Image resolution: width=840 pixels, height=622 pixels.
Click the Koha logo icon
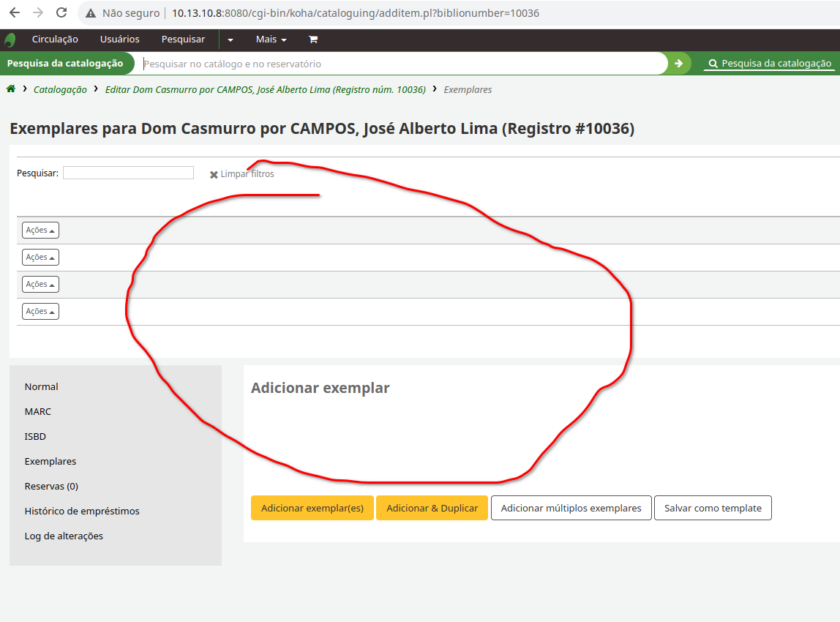tap(10, 40)
